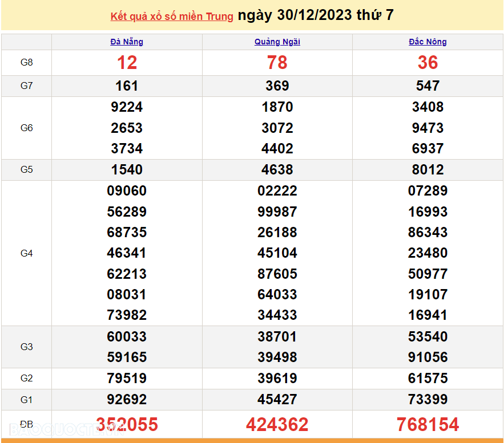Click the date text ngày 30/12/2023 thứ 7

[x=316, y=15]
